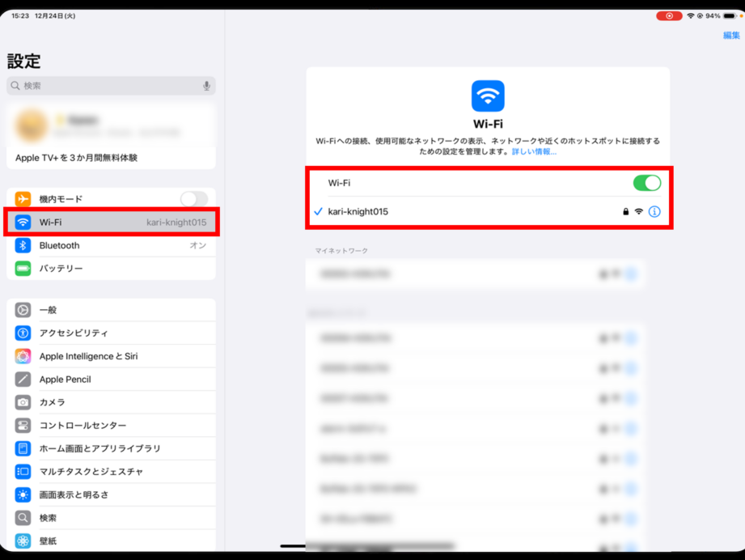Image resolution: width=745 pixels, height=560 pixels.
Task: Click the ホーム画面とアプリライブラリ icon
Action: pos(23,448)
